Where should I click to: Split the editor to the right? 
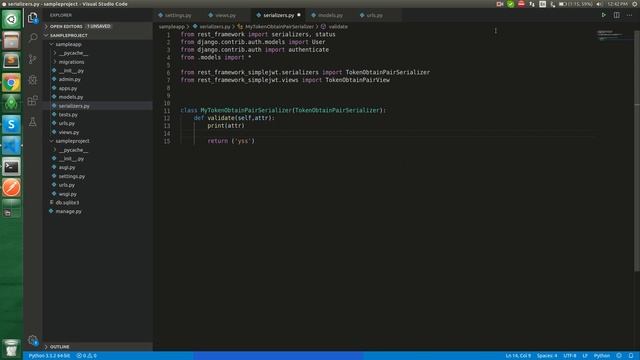(616, 15)
